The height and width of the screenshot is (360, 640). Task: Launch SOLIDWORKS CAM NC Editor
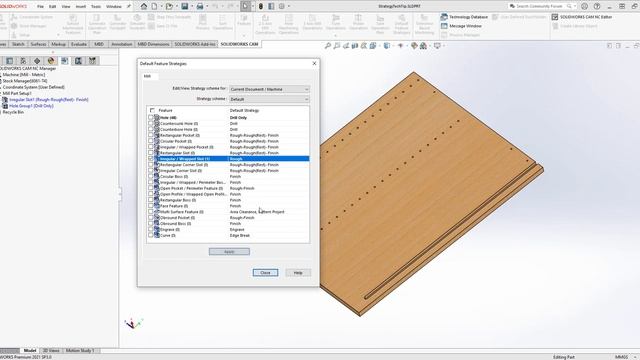click(582, 17)
